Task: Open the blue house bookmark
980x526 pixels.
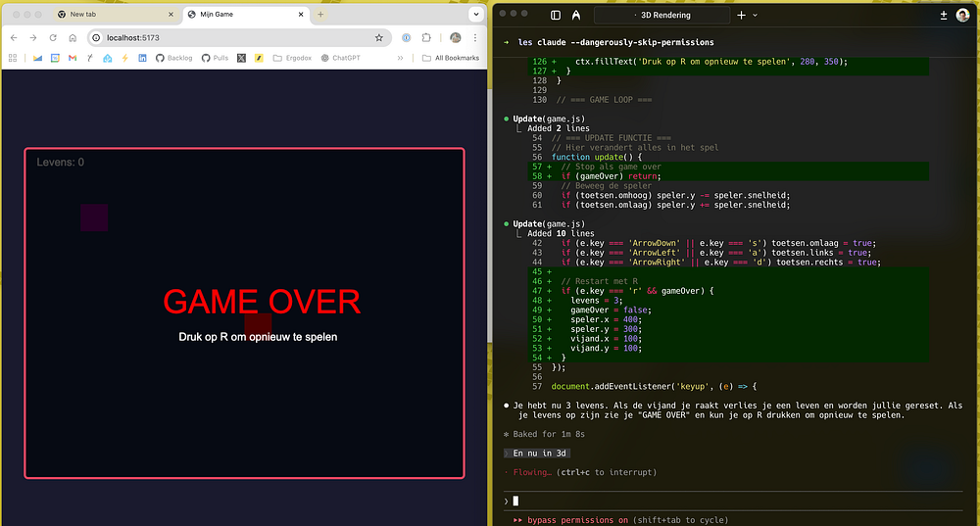Action: [x=108, y=58]
